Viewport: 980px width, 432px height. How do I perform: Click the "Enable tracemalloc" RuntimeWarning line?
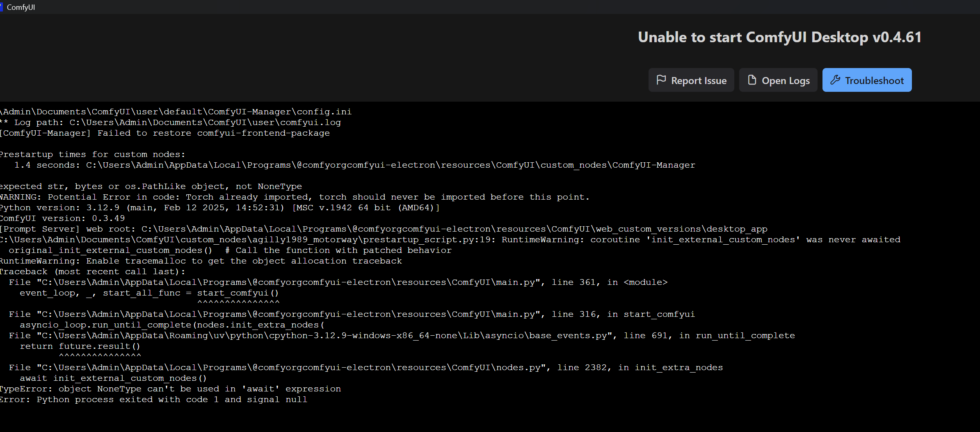tap(201, 261)
